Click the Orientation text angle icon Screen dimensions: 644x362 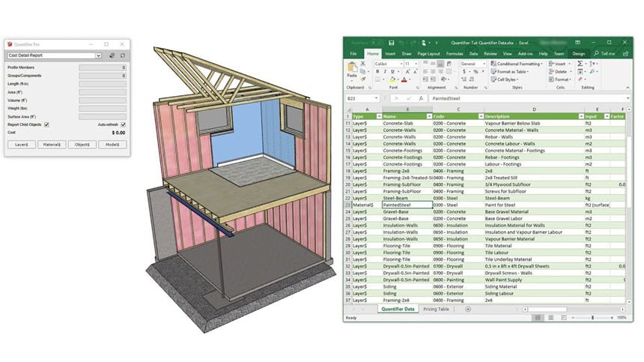coord(443,79)
